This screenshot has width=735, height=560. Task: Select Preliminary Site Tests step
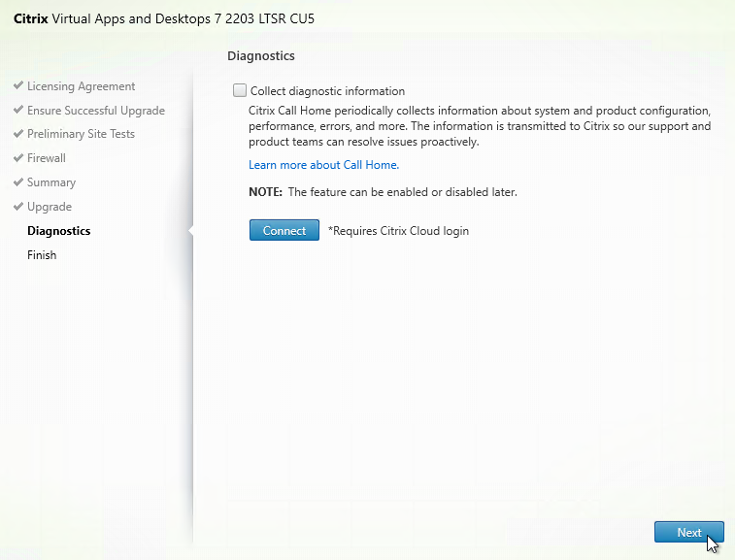pyautogui.click(x=82, y=134)
